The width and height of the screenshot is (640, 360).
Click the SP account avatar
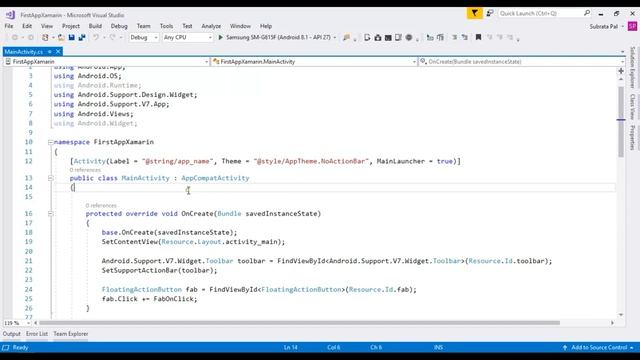coord(632,26)
